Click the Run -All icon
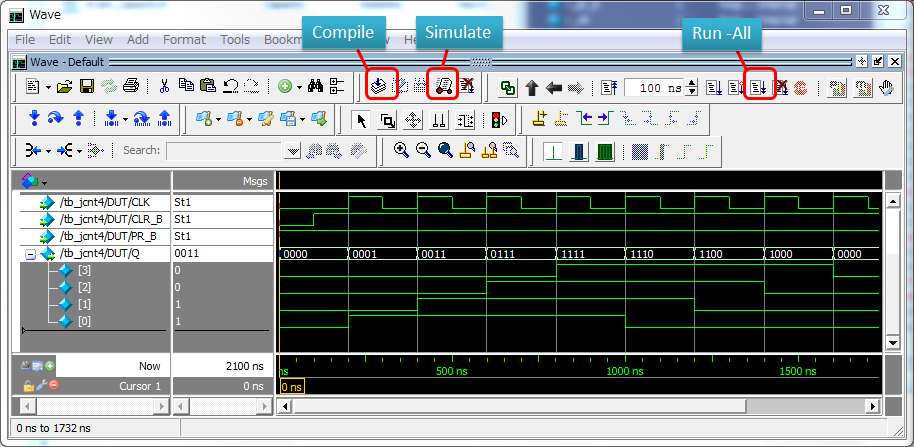 tap(758, 87)
